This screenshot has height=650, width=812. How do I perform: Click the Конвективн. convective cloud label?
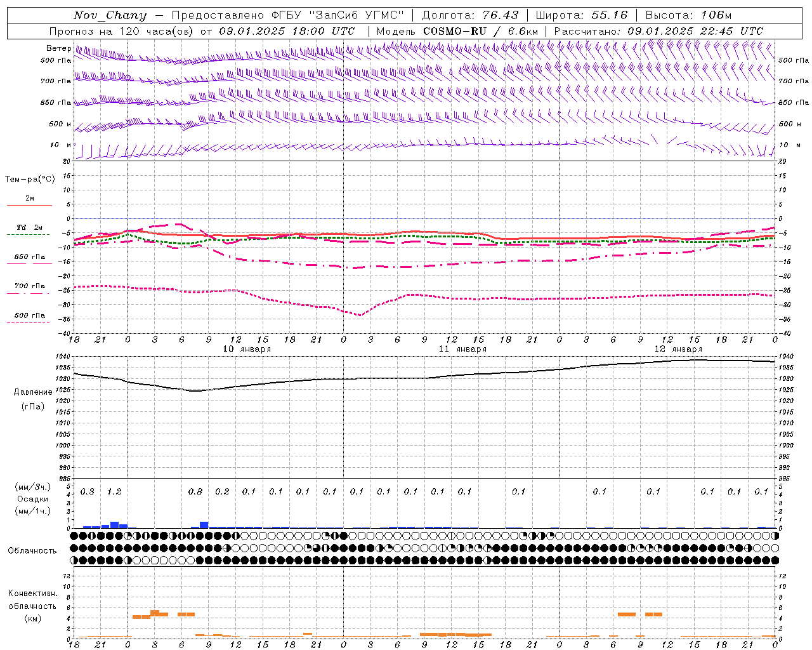33,593
